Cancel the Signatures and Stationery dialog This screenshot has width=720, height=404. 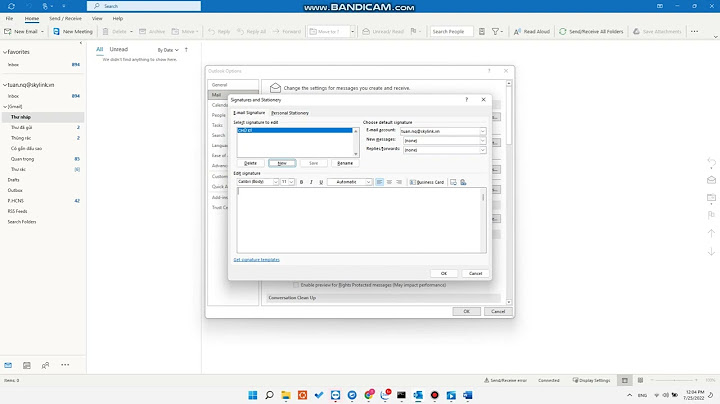475,273
